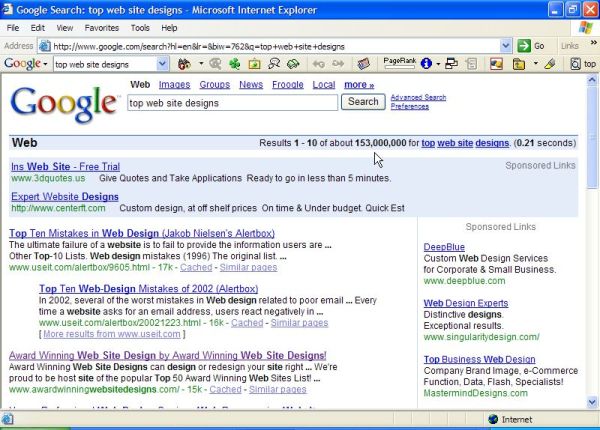Switch to Google News search tab

251,85
